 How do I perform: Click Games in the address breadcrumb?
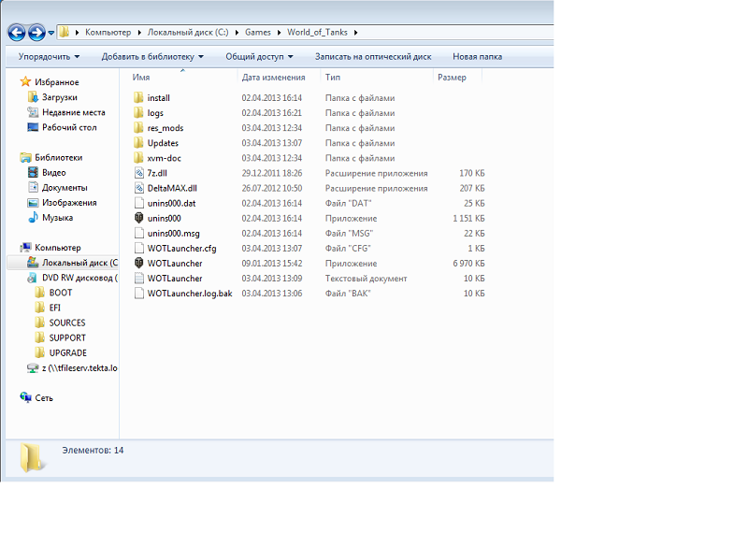[258, 33]
